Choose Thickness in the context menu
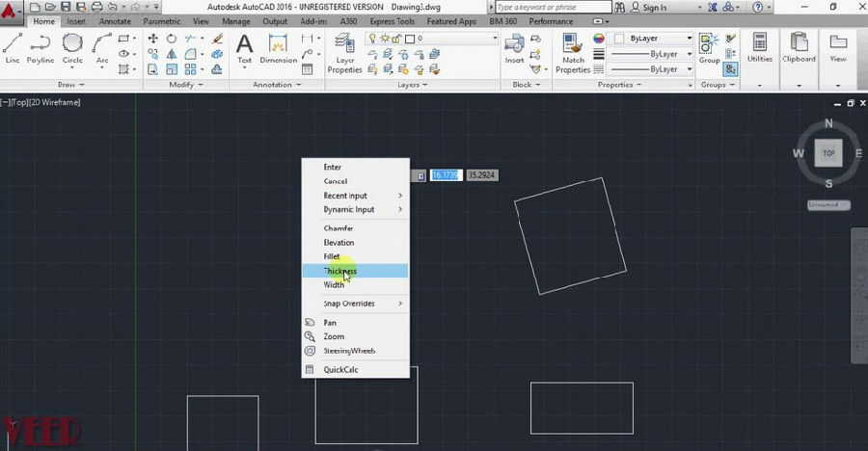This screenshot has height=451, width=868. 355,271
